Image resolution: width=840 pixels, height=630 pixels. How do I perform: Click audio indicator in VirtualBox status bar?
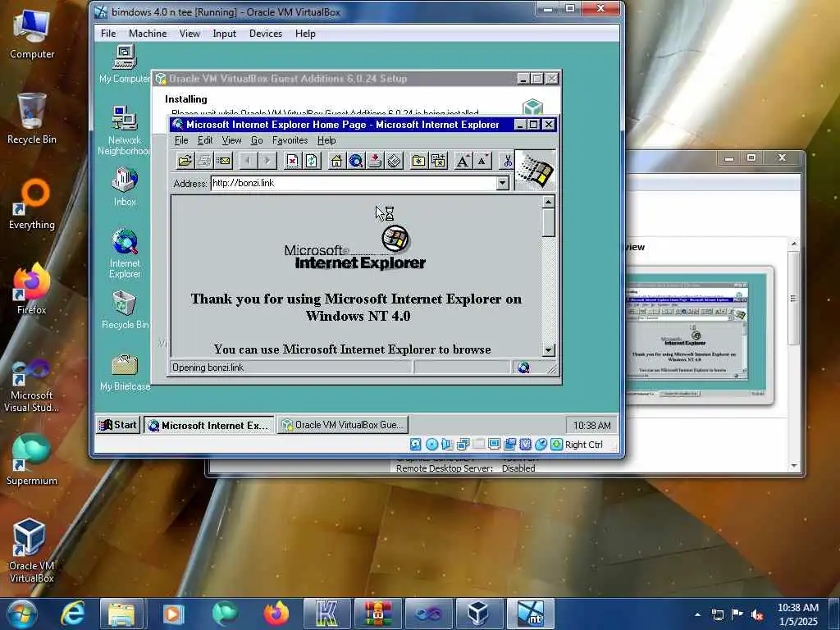tap(447, 444)
